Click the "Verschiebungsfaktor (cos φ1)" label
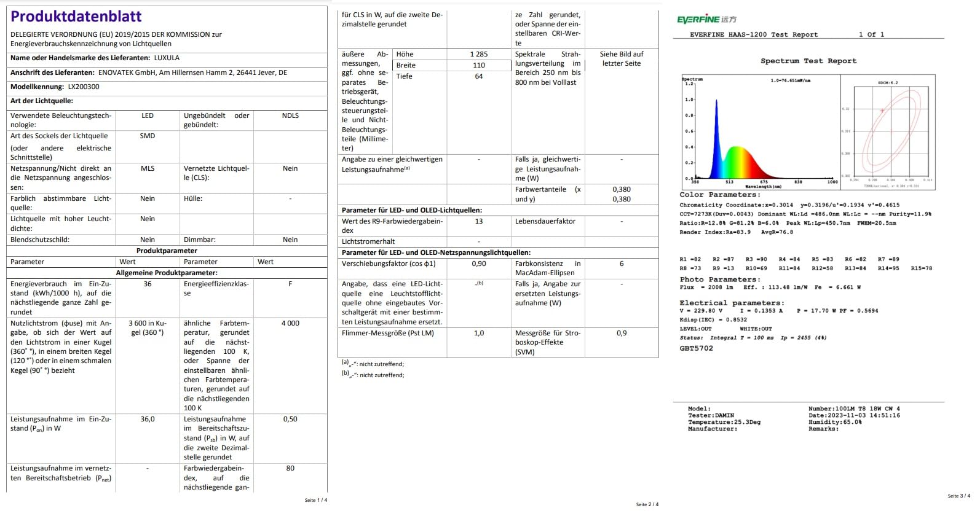The height and width of the screenshot is (516, 980). pos(389,264)
